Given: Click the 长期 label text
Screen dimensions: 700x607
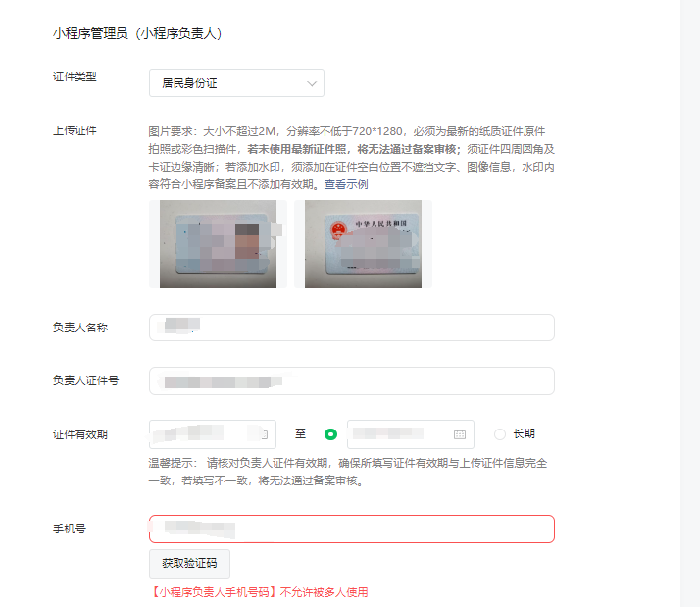Looking at the screenshot, I should point(525,433).
